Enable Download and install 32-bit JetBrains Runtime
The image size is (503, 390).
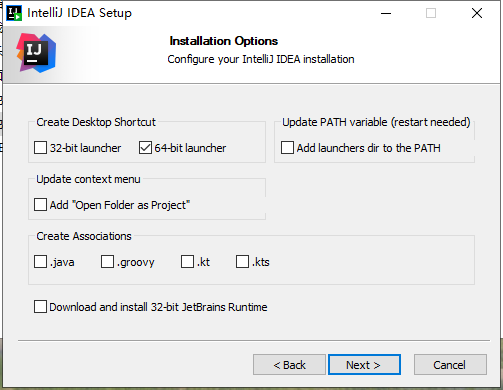(x=40, y=307)
